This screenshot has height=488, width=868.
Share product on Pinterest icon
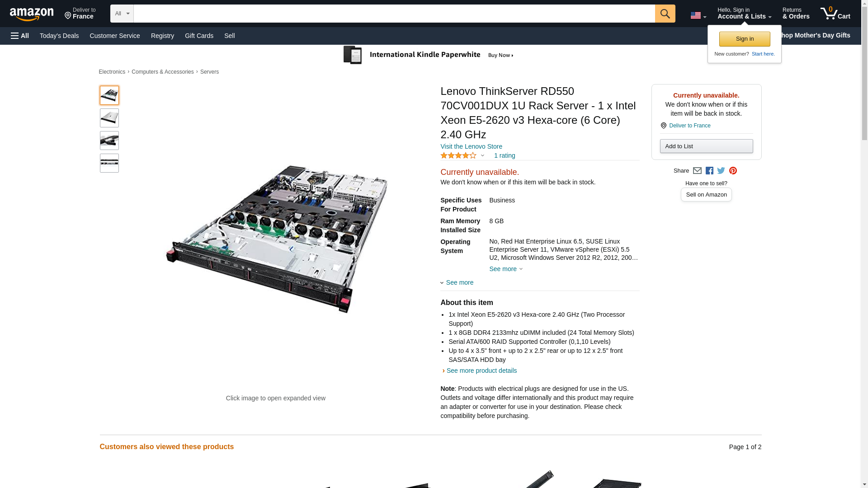click(x=733, y=171)
